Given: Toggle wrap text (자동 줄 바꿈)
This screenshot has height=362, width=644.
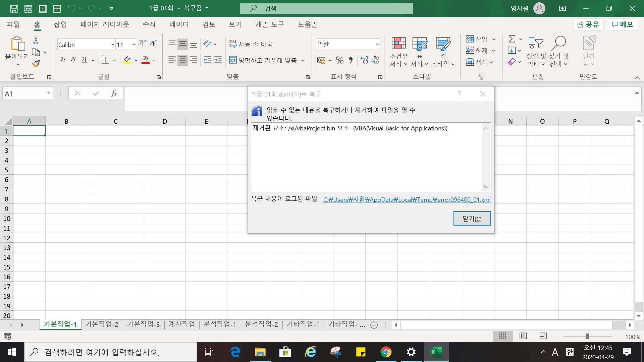Looking at the screenshot, I should (x=251, y=44).
